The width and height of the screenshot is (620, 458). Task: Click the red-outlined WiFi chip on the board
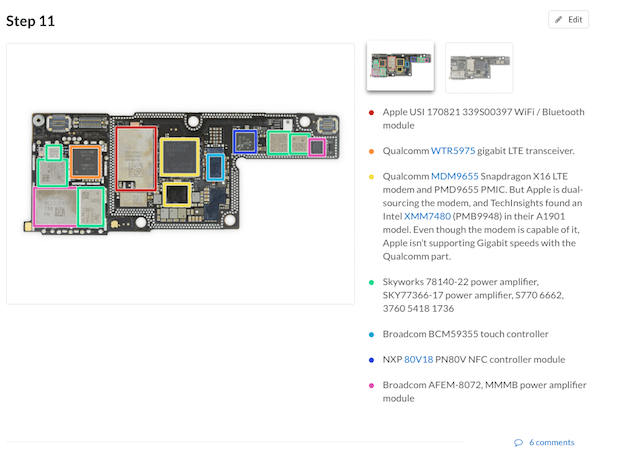pyautogui.click(x=136, y=159)
